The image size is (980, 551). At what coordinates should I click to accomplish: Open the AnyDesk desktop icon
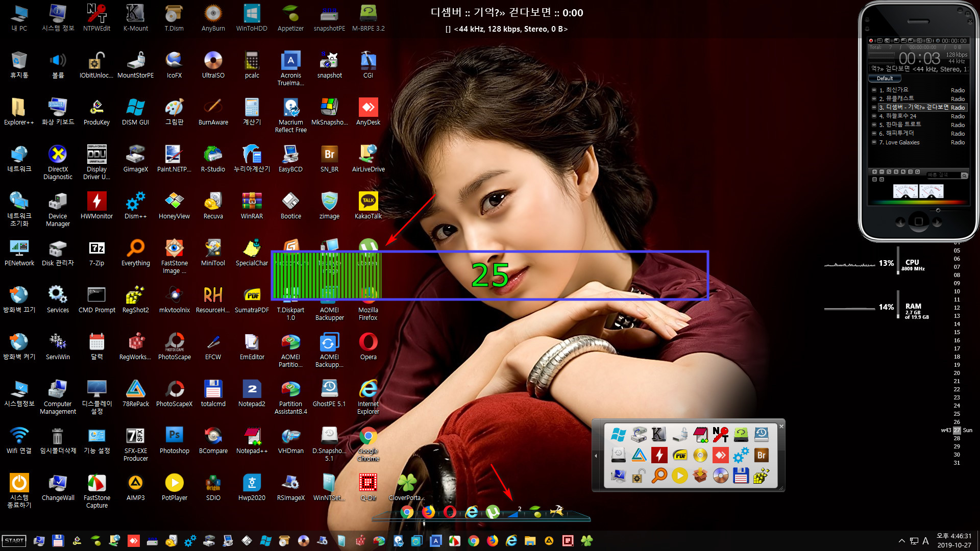[368, 112]
